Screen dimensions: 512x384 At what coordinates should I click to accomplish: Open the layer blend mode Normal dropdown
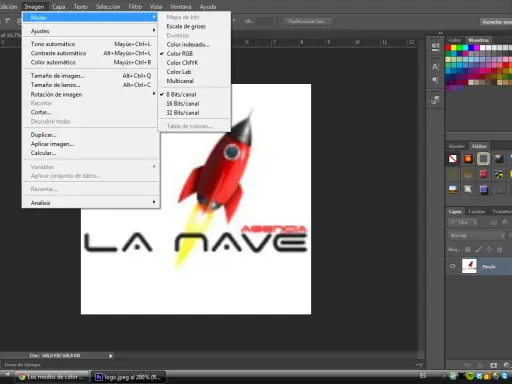click(477, 235)
